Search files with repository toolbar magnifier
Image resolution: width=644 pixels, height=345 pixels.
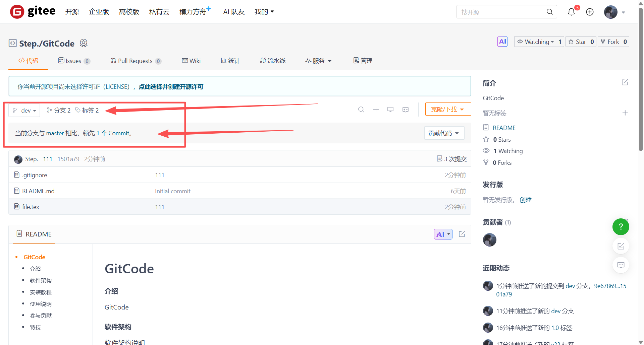tap(361, 110)
